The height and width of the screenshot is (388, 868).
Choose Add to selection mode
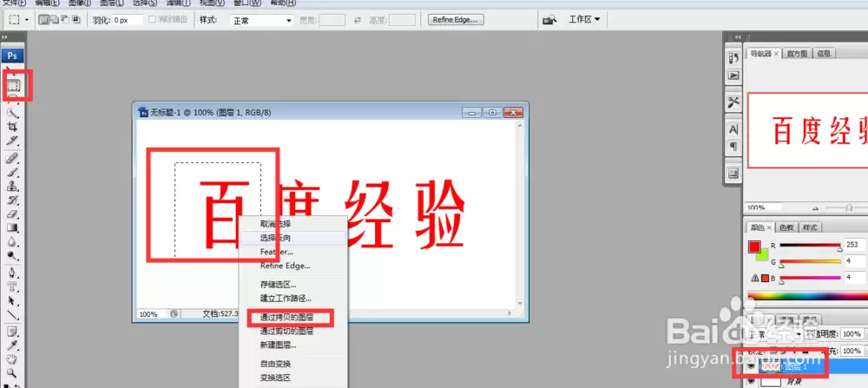point(54,20)
